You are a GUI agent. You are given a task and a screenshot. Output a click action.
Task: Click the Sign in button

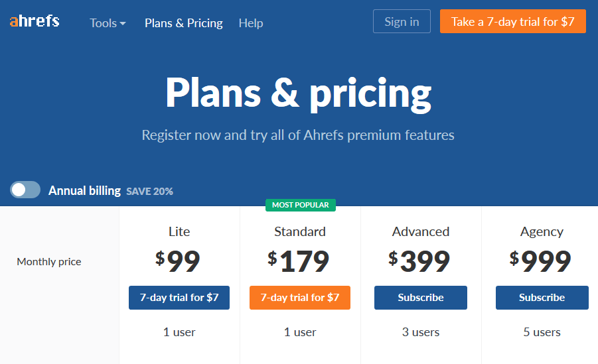pyautogui.click(x=402, y=21)
